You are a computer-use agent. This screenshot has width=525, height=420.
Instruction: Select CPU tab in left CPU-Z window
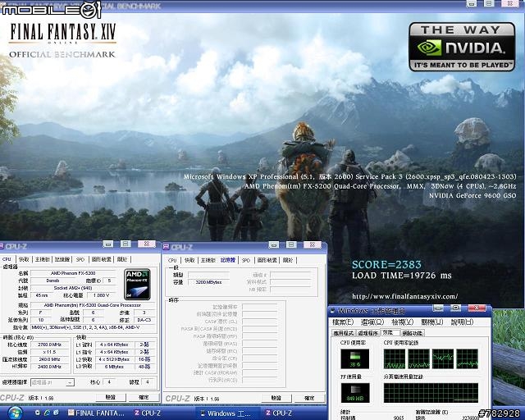7,259
